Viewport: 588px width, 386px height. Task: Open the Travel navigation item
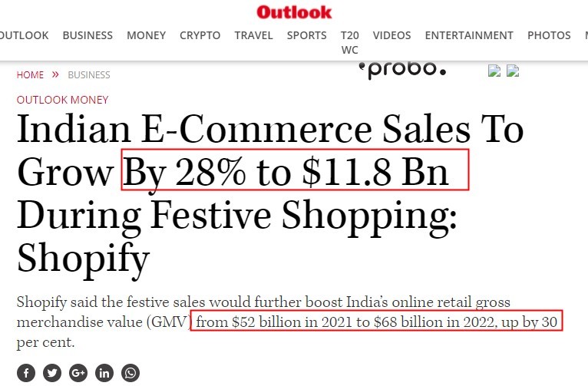(253, 35)
